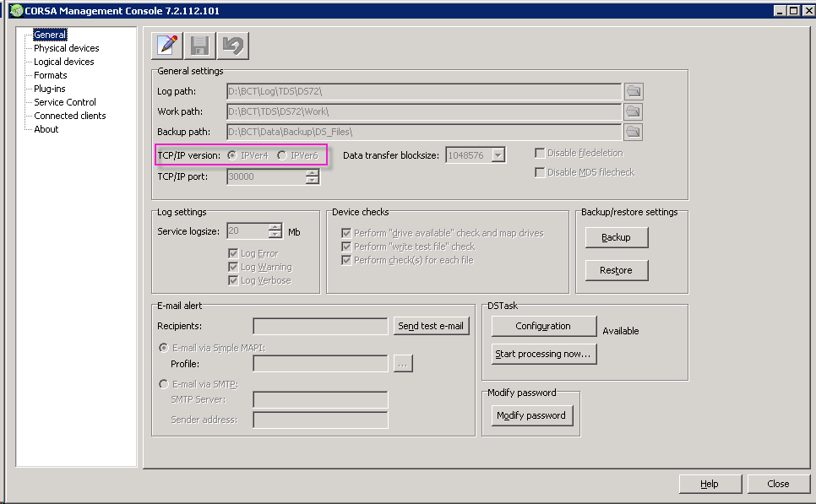Click the Start processing now button
Viewport: 816px width, 504px height.
point(543,354)
